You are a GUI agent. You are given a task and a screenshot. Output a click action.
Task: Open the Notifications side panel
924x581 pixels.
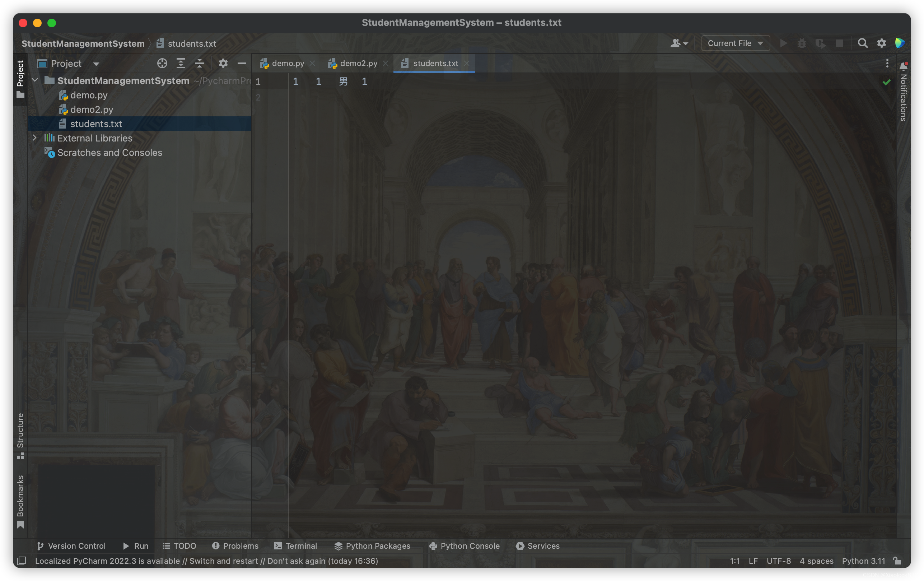[x=903, y=91]
